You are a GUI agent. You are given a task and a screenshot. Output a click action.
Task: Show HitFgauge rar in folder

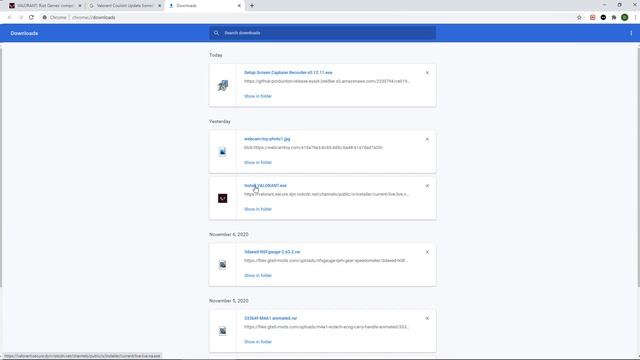(258, 276)
